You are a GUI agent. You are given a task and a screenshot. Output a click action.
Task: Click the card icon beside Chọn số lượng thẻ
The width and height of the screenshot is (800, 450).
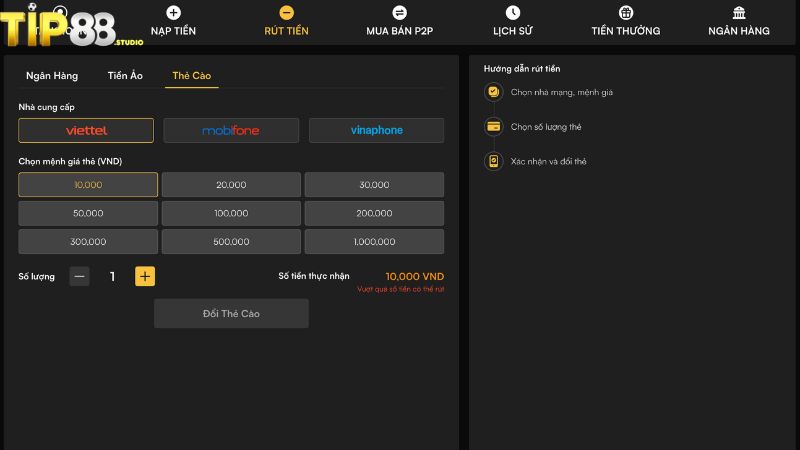pyautogui.click(x=493, y=127)
